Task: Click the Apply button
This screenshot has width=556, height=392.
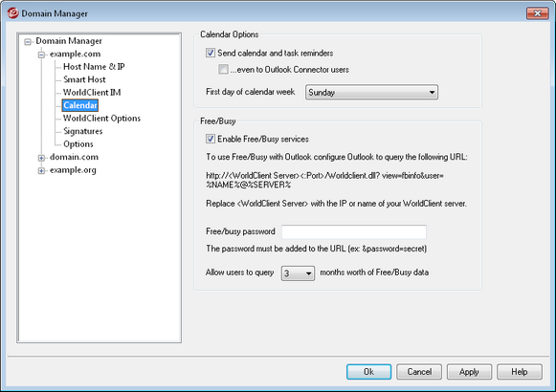Action: pos(469,372)
